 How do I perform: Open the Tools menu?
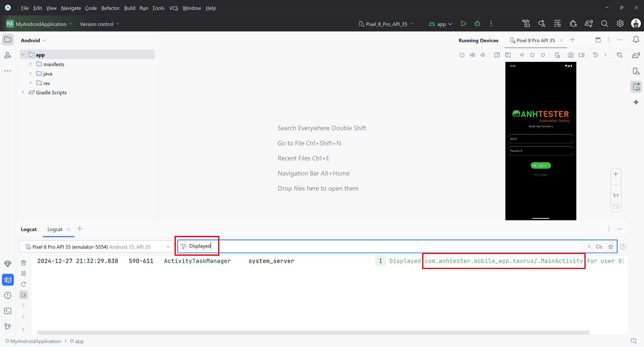tap(158, 8)
